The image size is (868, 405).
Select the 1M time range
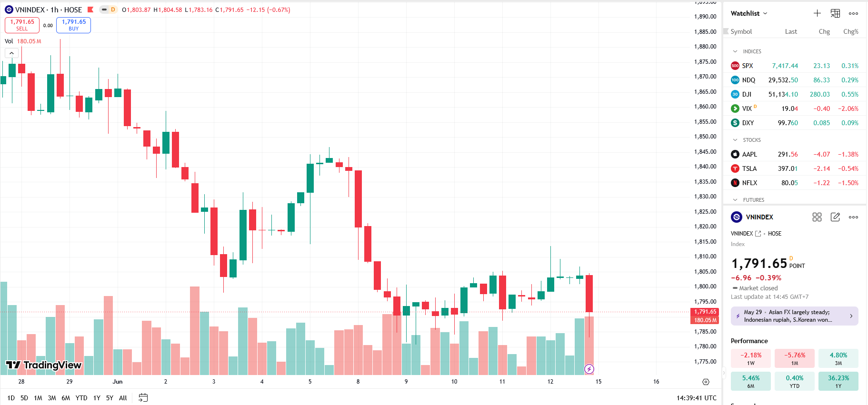[x=38, y=398]
